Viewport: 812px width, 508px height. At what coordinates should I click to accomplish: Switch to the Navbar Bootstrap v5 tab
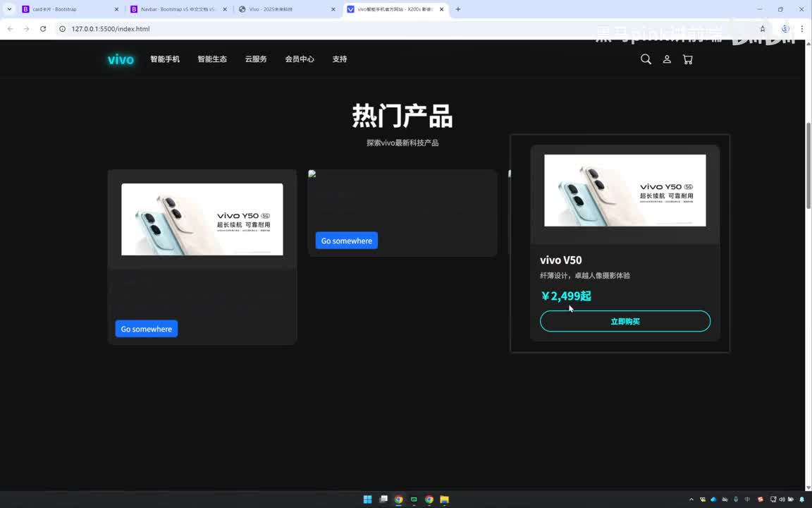[x=178, y=9]
